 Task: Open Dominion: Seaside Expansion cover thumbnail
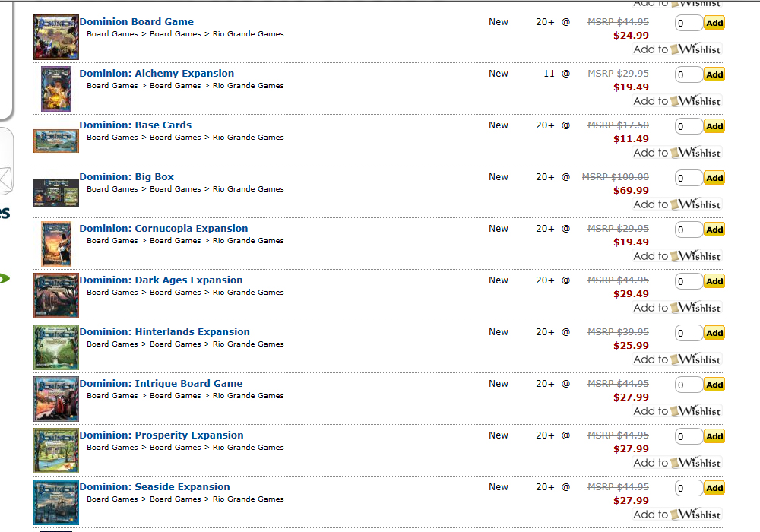pyautogui.click(x=56, y=502)
